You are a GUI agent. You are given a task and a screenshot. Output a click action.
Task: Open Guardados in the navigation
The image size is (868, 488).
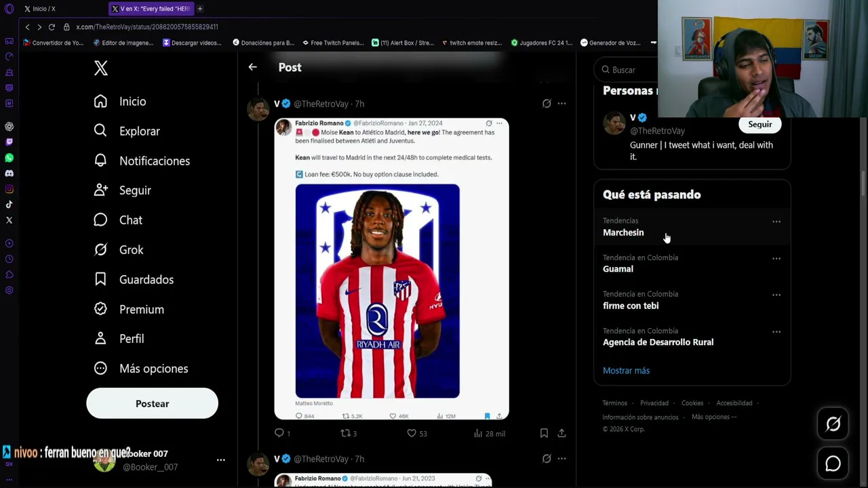pos(134,280)
